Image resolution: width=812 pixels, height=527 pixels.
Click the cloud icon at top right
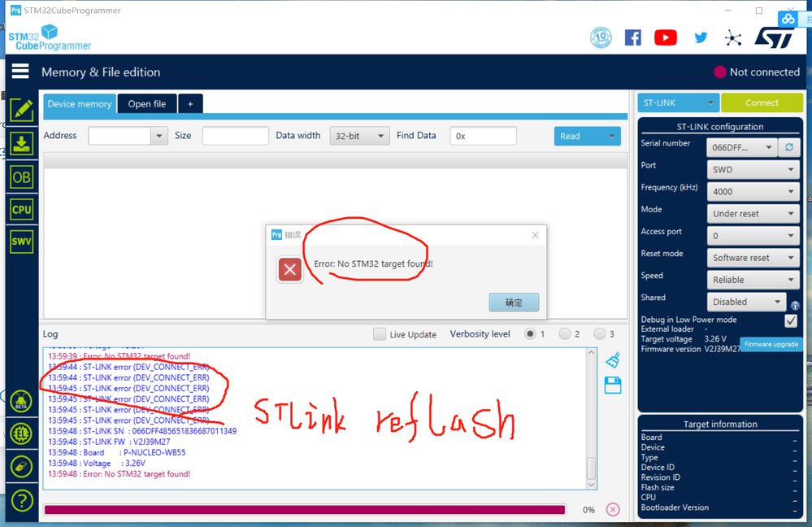pos(788,20)
